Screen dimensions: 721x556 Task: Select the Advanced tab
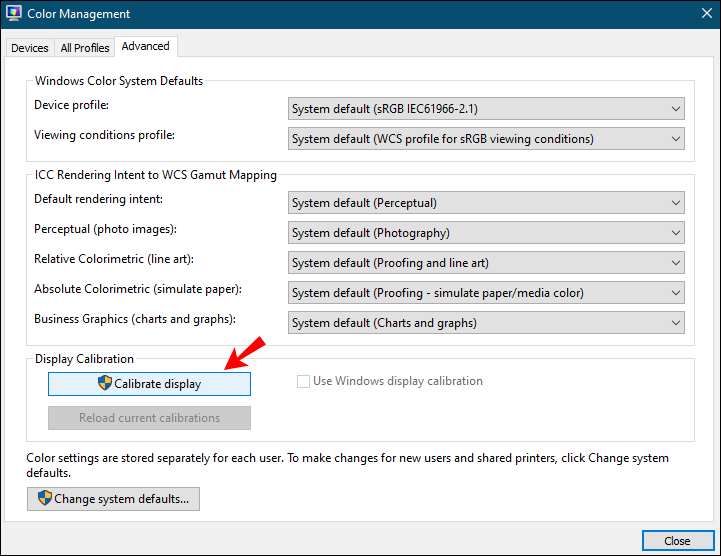point(146,46)
